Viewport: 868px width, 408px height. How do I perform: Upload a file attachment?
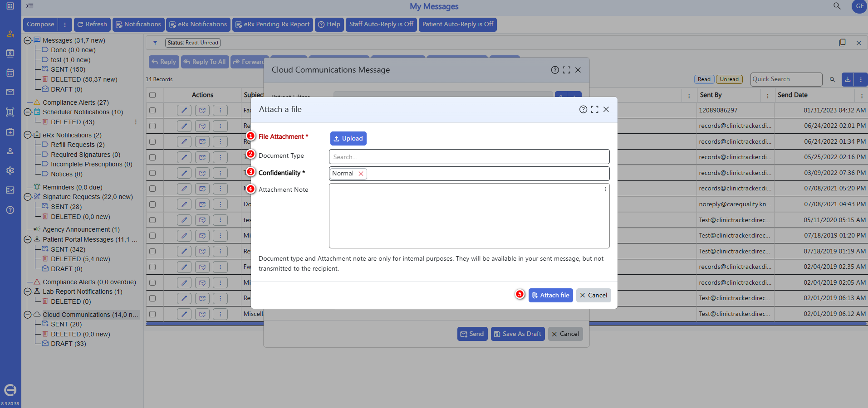tap(348, 138)
